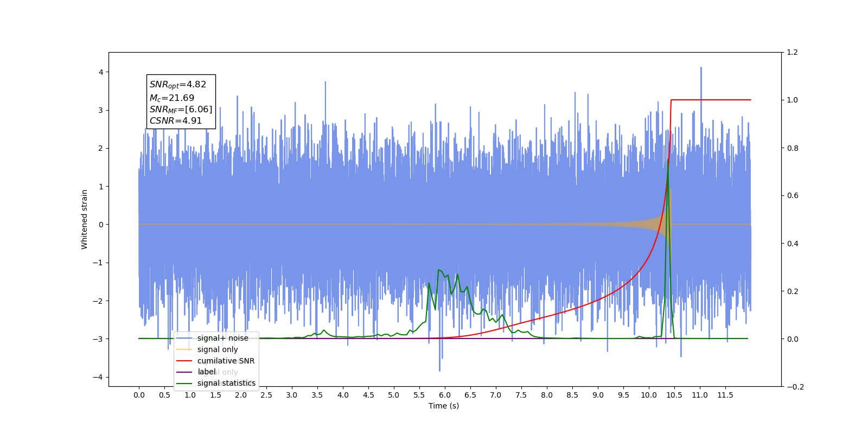The image size is (868, 434).
Task: Click the x-axis tick label 7.5
Action: [521, 395]
